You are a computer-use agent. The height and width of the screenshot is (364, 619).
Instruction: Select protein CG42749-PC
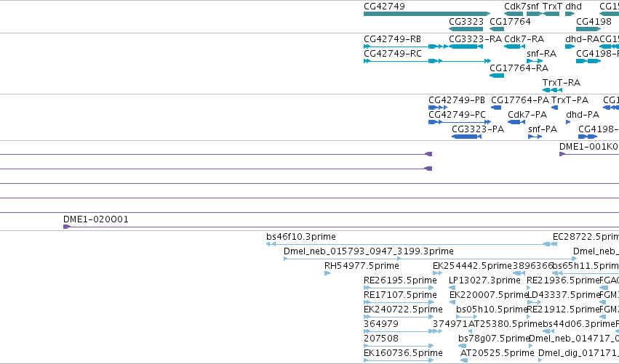(460, 122)
